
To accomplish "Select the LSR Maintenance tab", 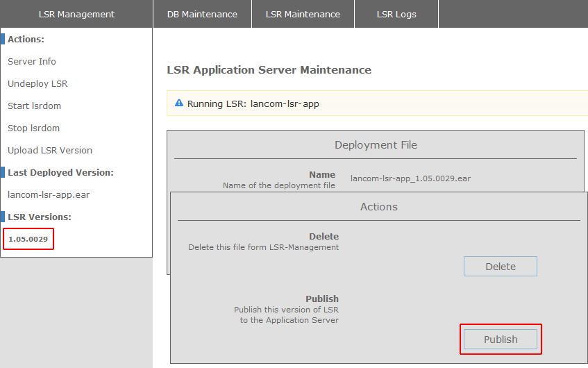I will click(303, 14).
